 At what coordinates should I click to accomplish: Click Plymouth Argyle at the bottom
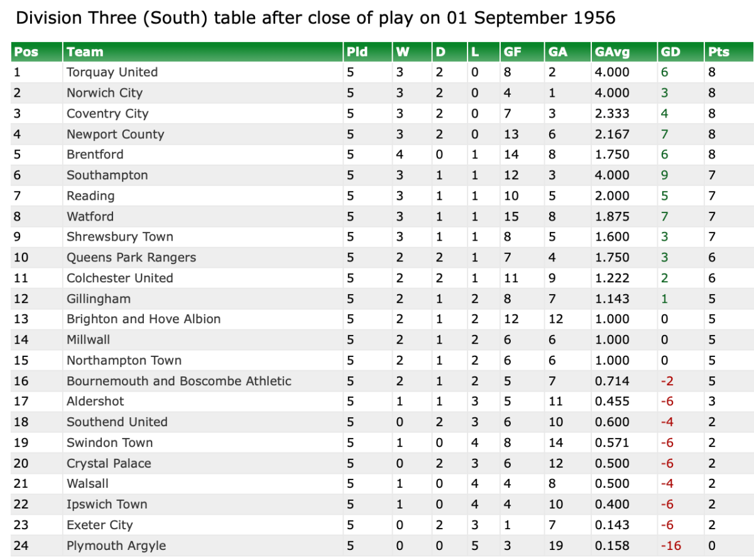(x=116, y=546)
